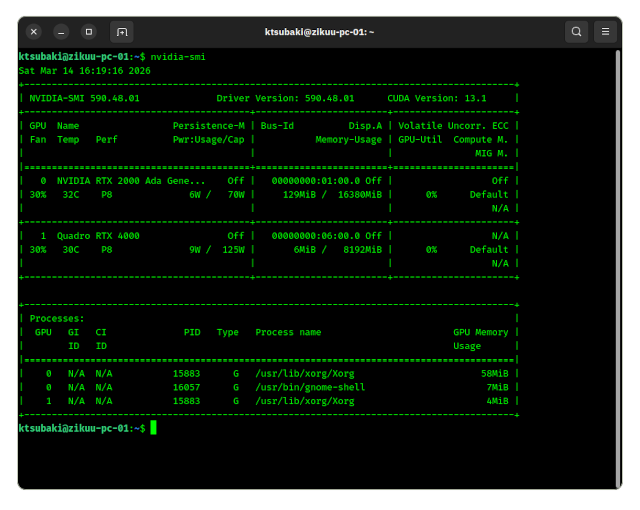
Task: Click the terminal cursor at the prompt
Action: (x=153, y=428)
